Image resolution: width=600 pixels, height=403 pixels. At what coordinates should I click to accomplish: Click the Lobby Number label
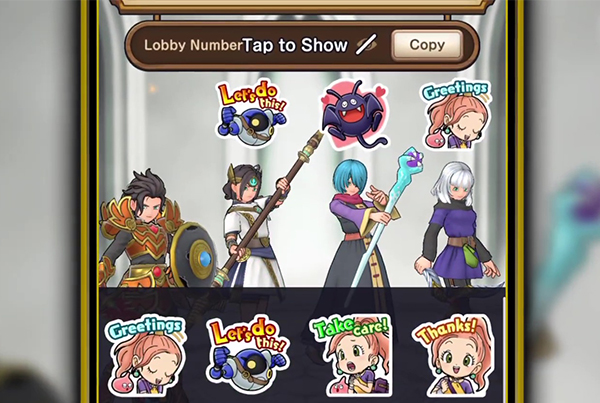193,45
